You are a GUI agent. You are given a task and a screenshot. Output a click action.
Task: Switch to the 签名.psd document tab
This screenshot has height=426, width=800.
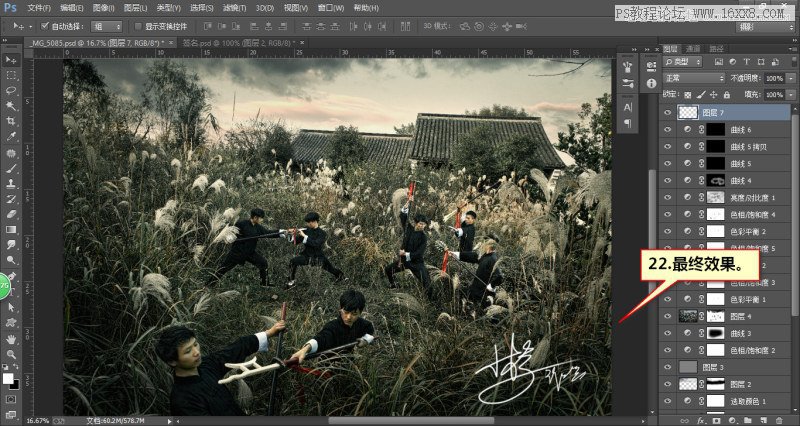[241, 43]
